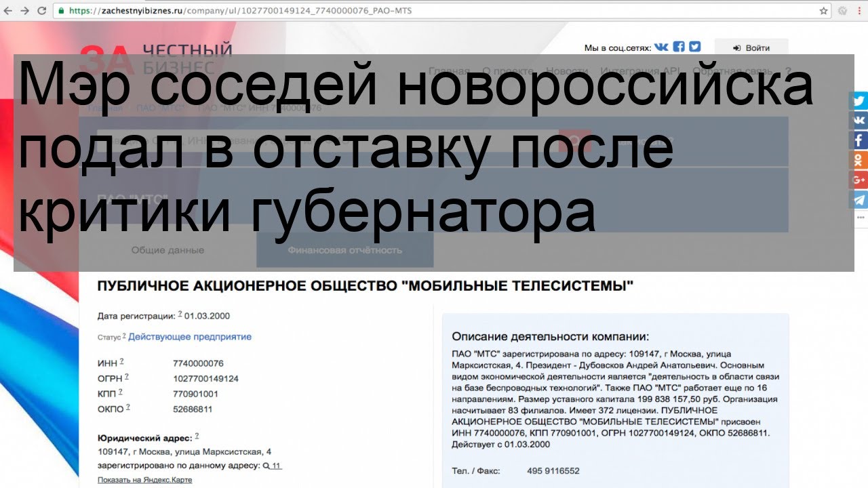Open the Общие данные tab
The width and height of the screenshot is (868, 488).
pyautogui.click(x=167, y=249)
